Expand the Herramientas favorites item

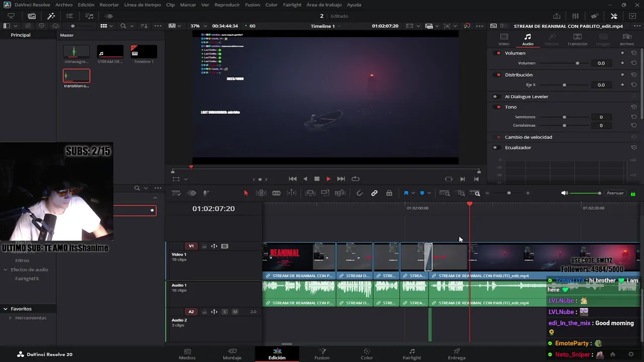10,318
